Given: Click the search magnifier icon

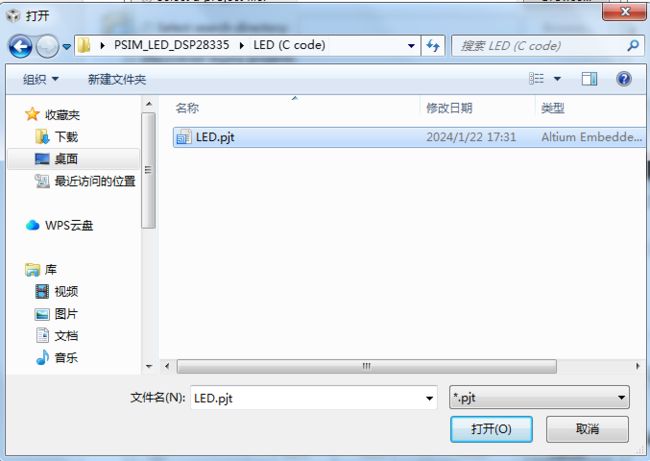Looking at the screenshot, I should (x=633, y=46).
